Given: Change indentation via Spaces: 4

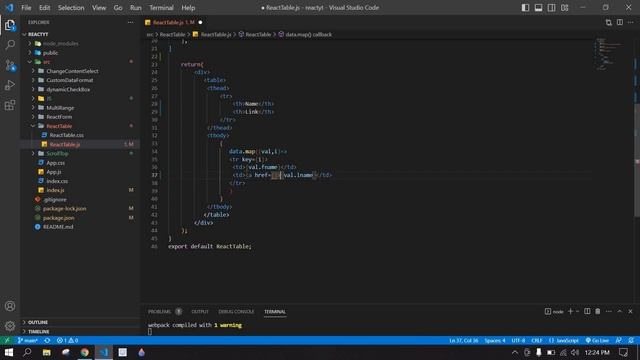Looking at the screenshot, I should pos(495,340).
